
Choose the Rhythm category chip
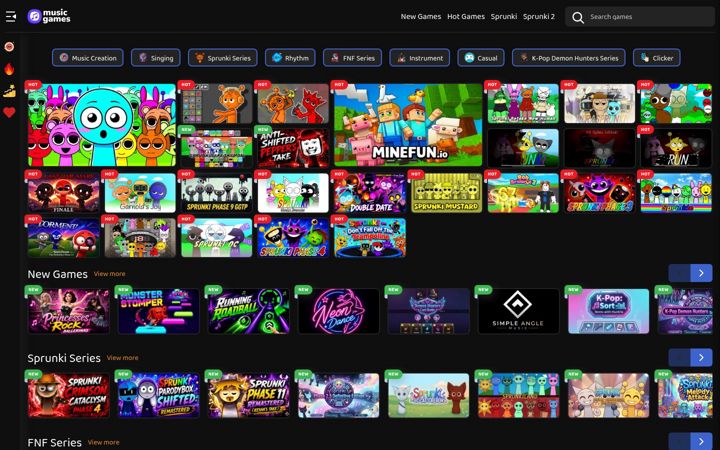290,58
